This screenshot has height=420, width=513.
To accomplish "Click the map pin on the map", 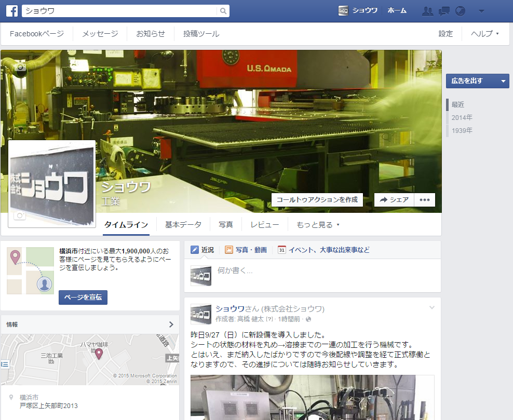I will tap(99, 354).
